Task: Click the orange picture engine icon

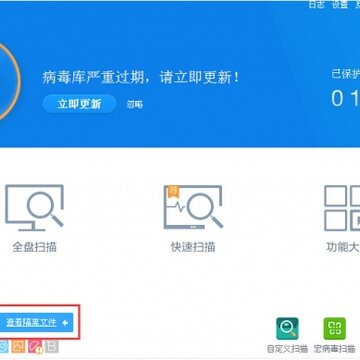Action: pyautogui.click(x=18, y=347)
